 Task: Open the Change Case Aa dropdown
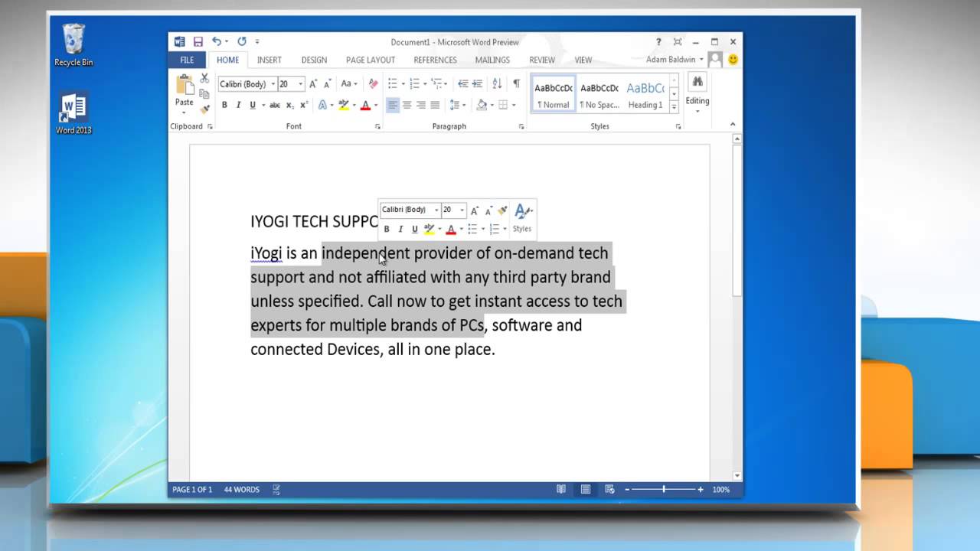pyautogui.click(x=349, y=84)
